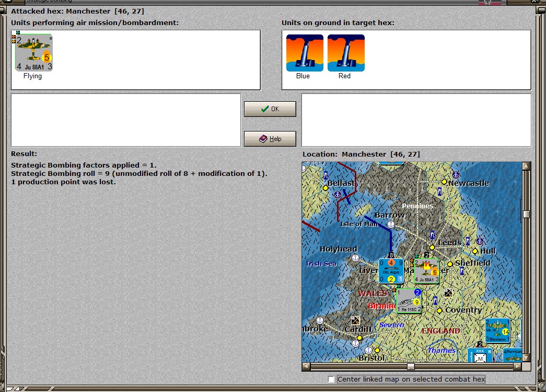The image size is (546, 392).
Task: Click the Hull city dot
Action: coord(474,251)
